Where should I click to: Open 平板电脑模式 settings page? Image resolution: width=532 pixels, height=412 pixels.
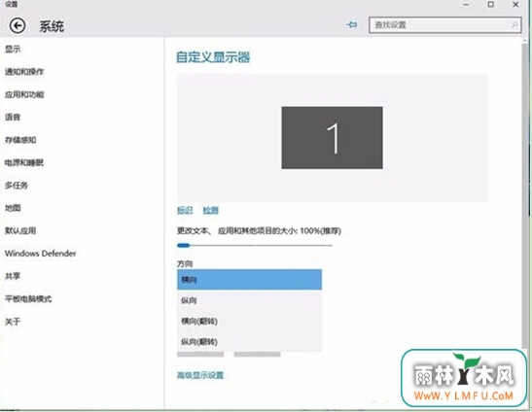pyautogui.click(x=28, y=299)
